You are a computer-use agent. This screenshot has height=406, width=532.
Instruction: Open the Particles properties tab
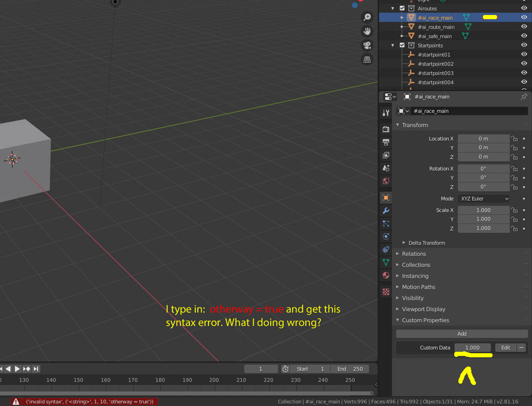[386, 223]
